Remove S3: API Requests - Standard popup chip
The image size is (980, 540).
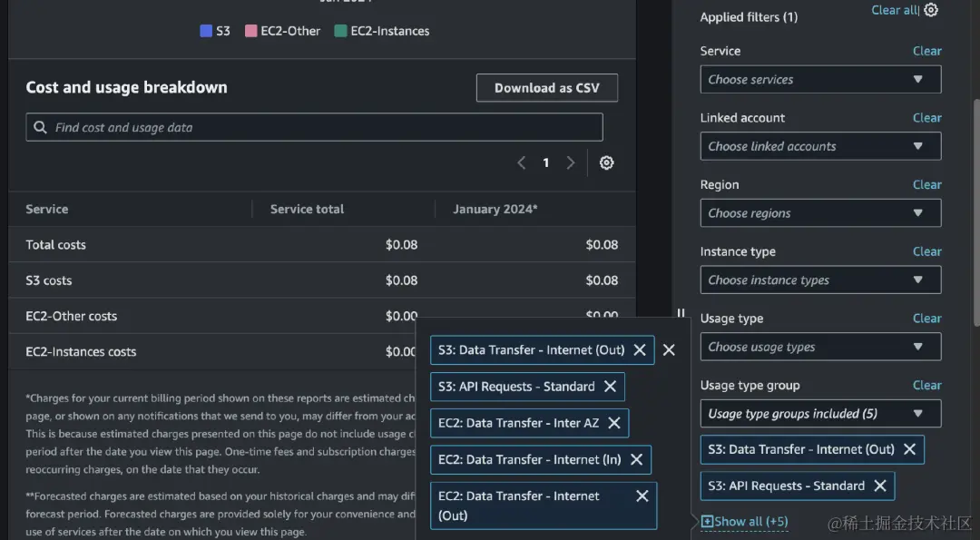pyautogui.click(x=610, y=387)
